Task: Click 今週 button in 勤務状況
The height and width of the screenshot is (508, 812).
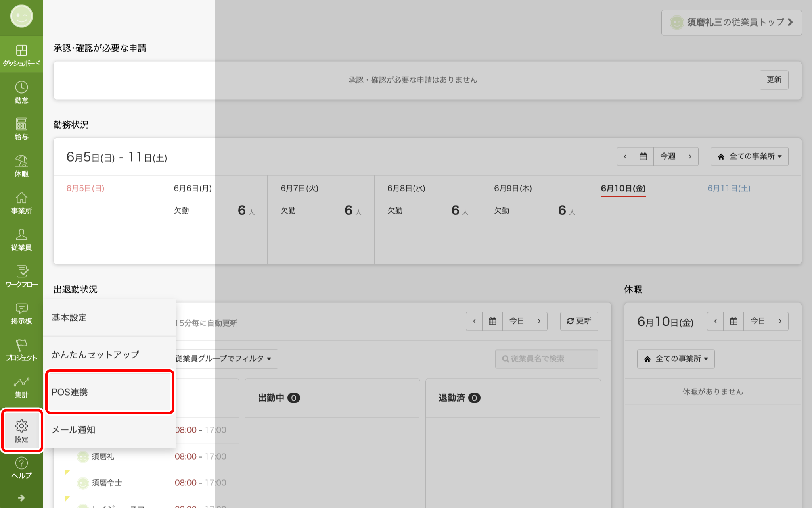Action: tap(668, 156)
